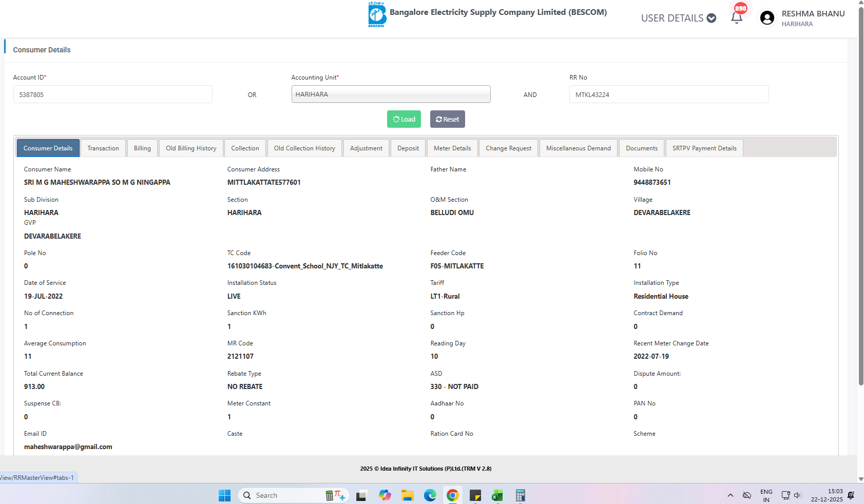Open Google Chrome in the taskbar
The image size is (864, 504).
click(452, 495)
